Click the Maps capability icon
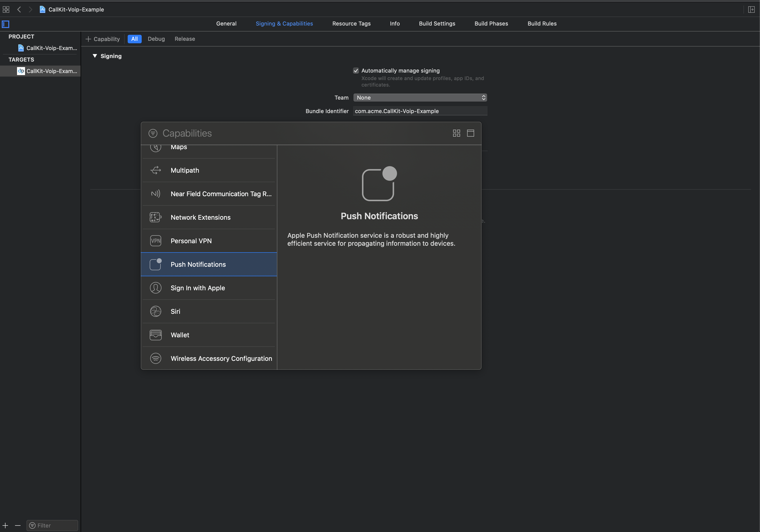 [x=155, y=148]
